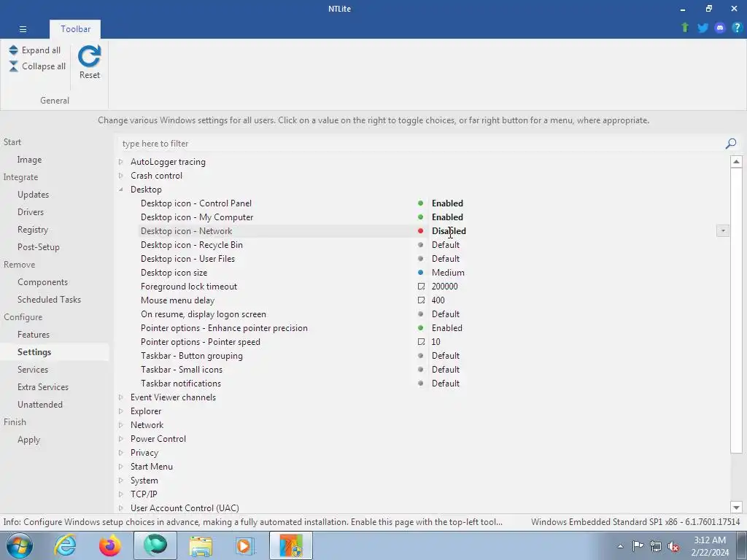
Task: Expand the AutoLogger tracing group
Action: (x=121, y=162)
